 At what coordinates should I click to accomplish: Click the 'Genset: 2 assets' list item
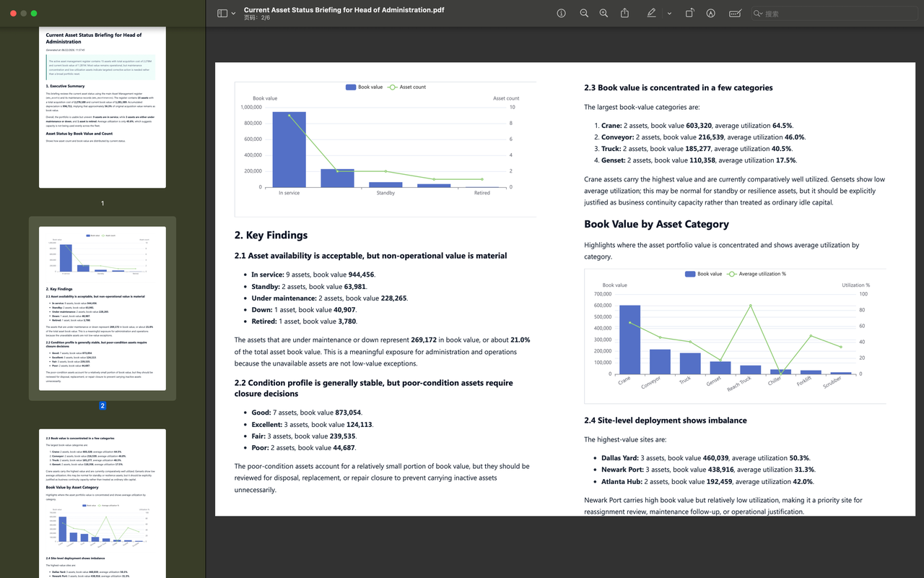point(699,160)
